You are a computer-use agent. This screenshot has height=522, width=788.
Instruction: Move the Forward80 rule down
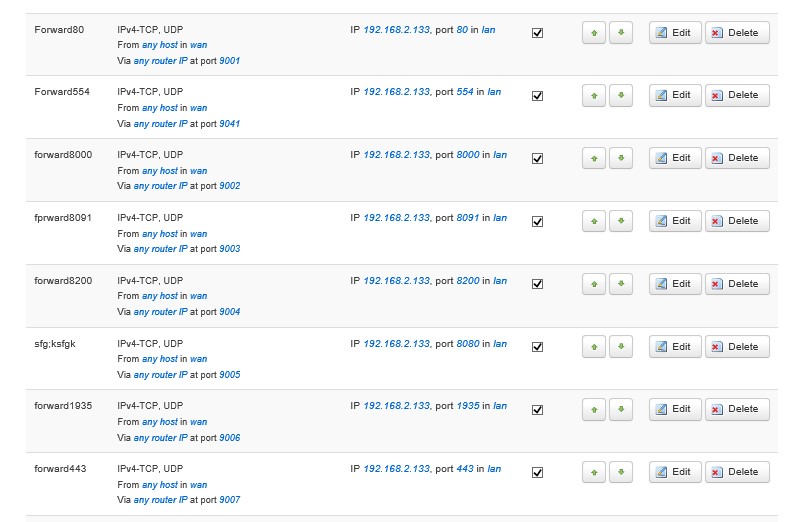pyautogui.click(x=621, y=33)
